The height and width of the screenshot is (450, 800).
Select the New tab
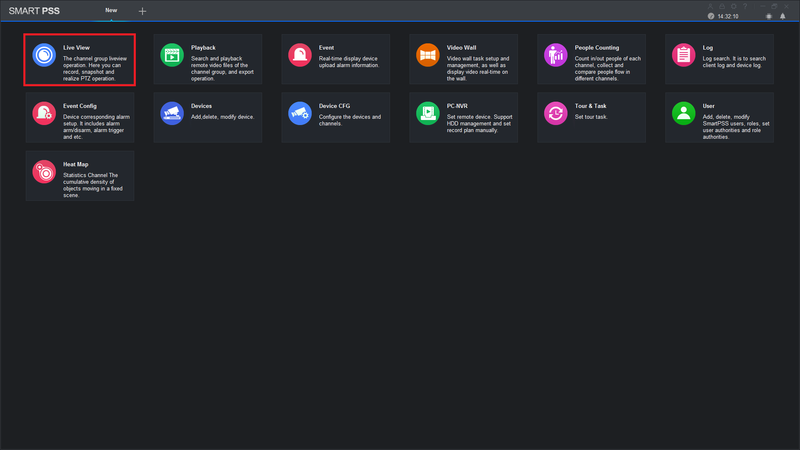111,10
